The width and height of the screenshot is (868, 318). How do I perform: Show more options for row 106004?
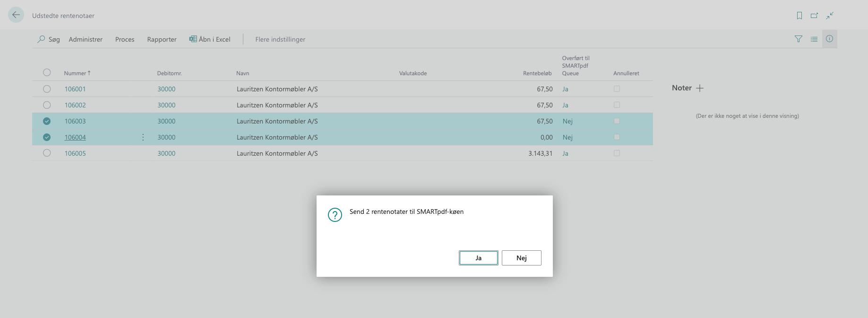pyautogui.click(x=143, y=137)
